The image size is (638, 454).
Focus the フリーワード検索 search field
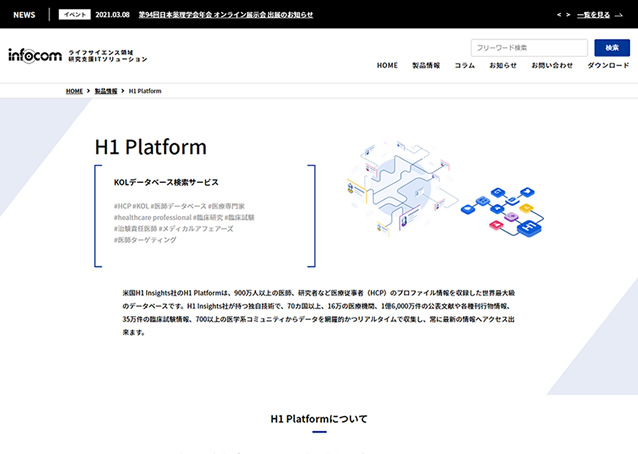coord(529,48)
